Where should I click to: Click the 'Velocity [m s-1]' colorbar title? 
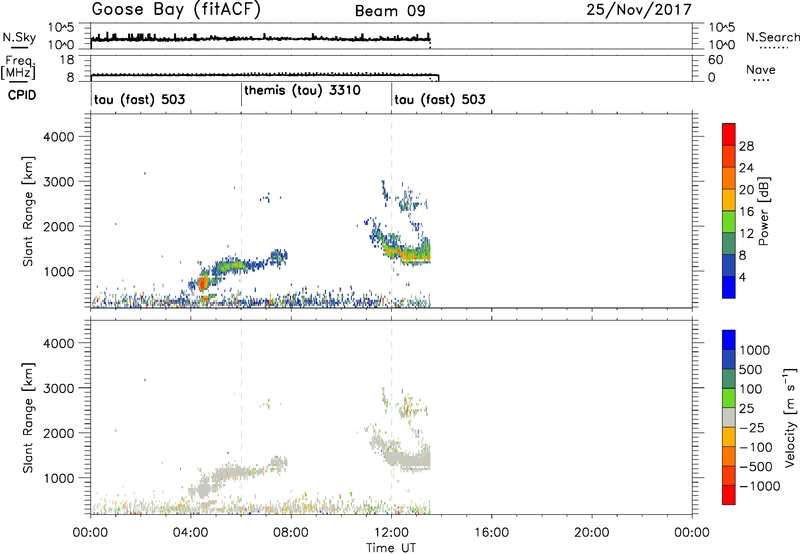tap(790, 417)
